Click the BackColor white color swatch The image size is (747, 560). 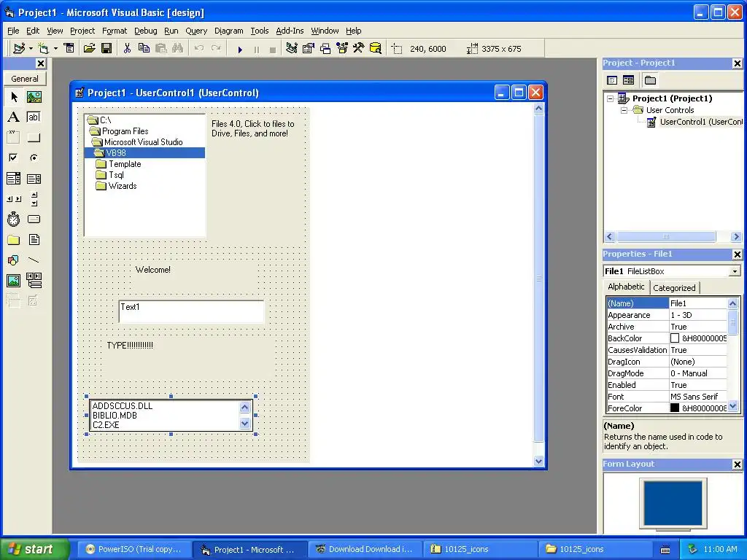675,338
